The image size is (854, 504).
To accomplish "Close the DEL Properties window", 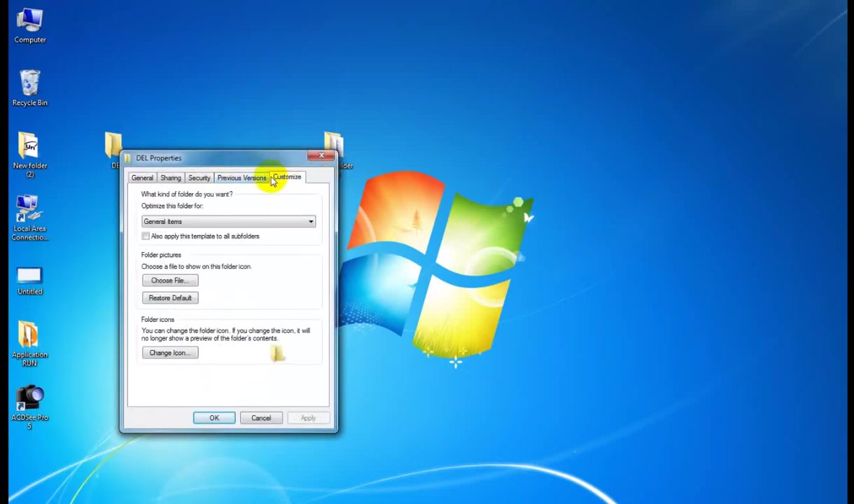I will 322,155.
